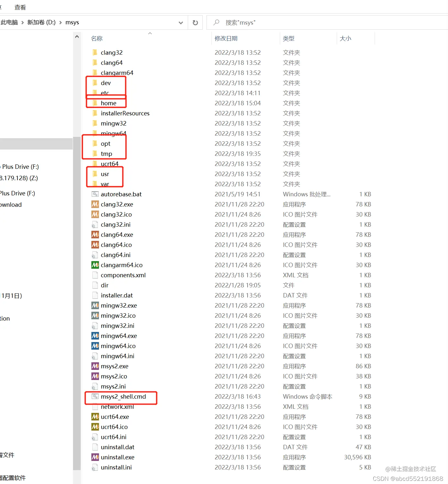Click the uninstall.exe application icon
Image resolution: width=448 pixels, height=484 pixels.
click(x=95, y=457)
